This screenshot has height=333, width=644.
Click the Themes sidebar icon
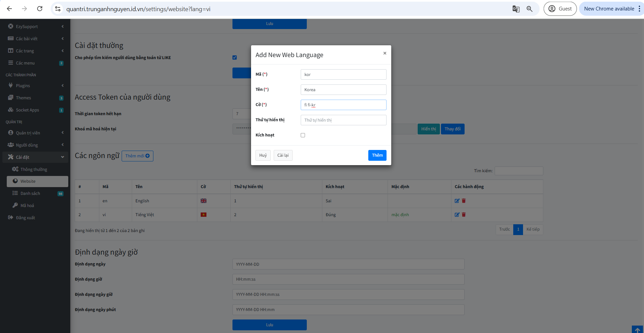(x=10, y=98)
